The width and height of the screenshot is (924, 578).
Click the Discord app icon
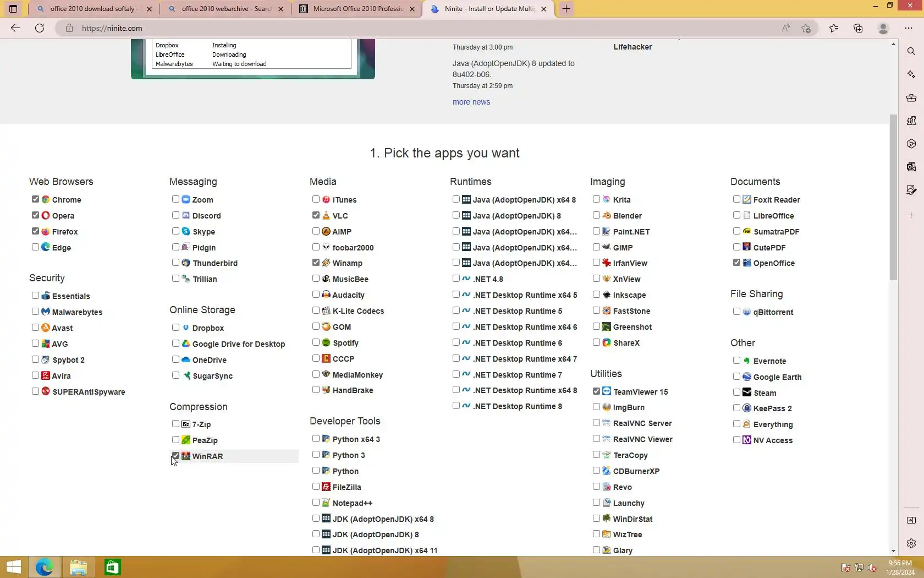[x=186, y=215]
